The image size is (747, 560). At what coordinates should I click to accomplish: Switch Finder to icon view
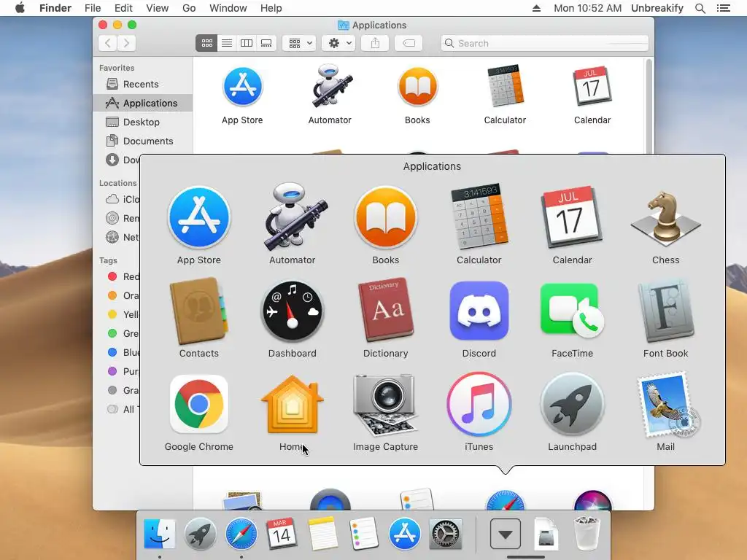206,43
